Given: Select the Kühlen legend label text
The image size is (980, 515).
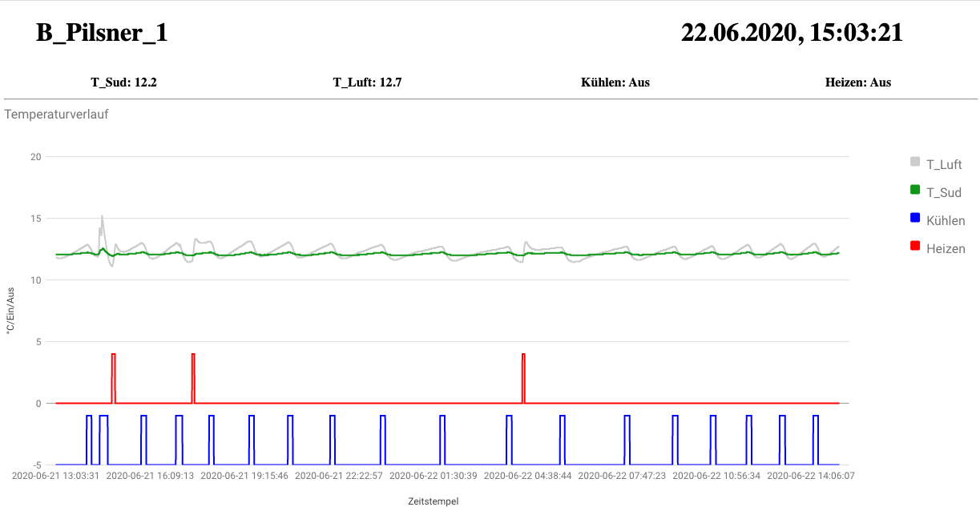Looking at the screenshot, I should point(946,221).
